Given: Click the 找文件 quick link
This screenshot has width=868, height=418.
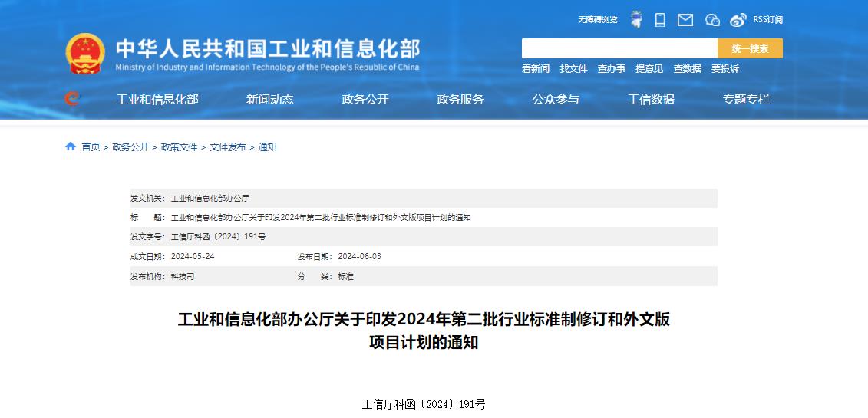Looking at the screenshot, I should pos(573,68).
